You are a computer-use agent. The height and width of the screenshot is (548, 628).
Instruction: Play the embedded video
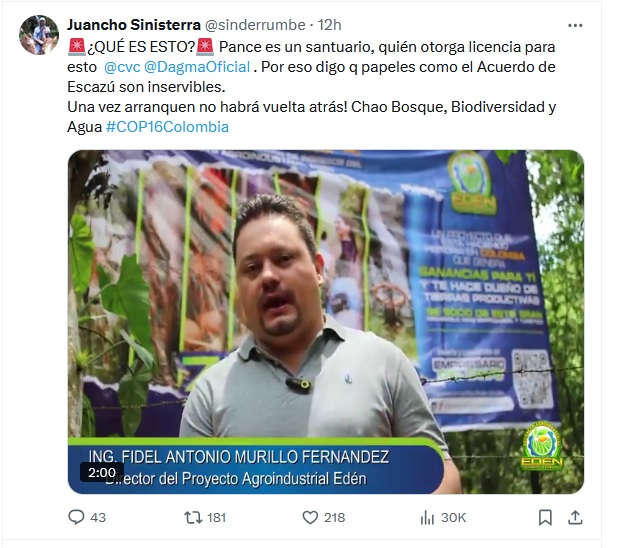(x=326, y=322)
